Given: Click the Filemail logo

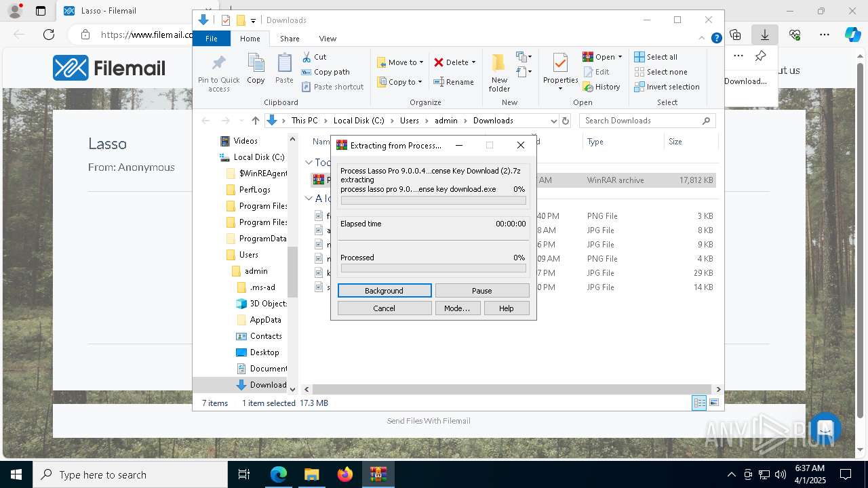Looking at the screenshot, I should [109, 68].
